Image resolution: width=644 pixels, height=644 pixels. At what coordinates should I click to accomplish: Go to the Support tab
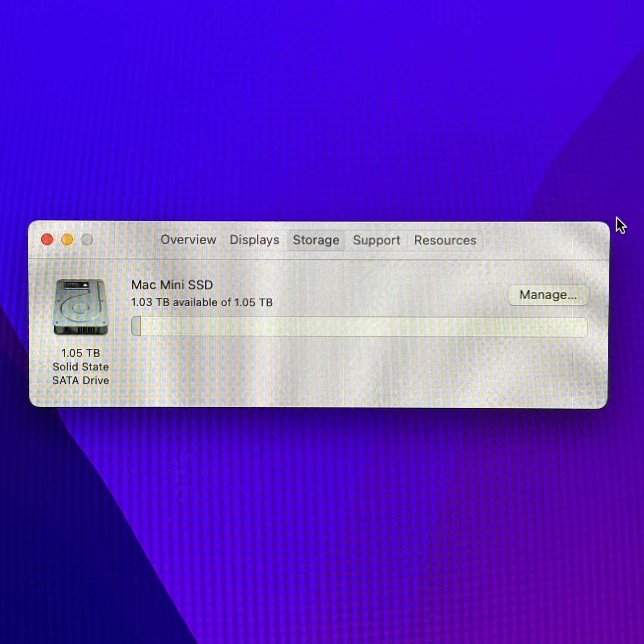[377, 240]
